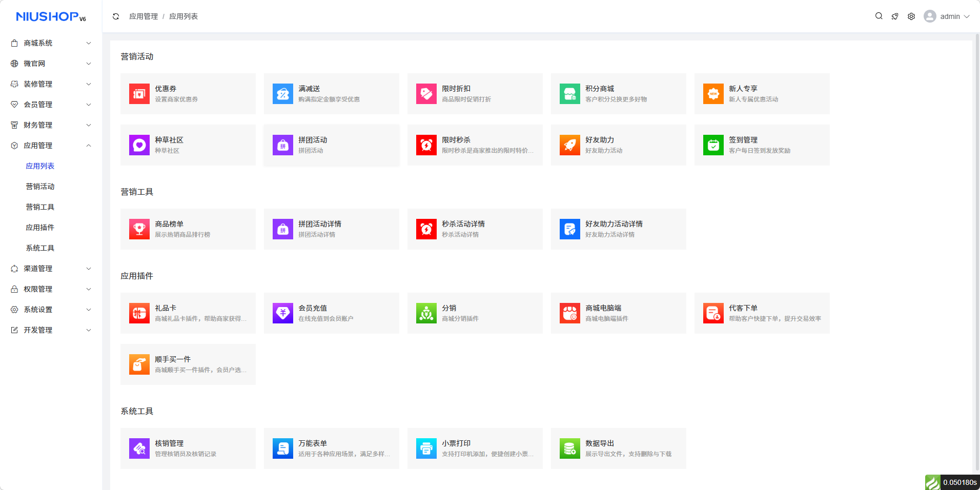Click the NIUSHOP logo
The height and width of the screenshot is (490, 980).
[51, 17]
